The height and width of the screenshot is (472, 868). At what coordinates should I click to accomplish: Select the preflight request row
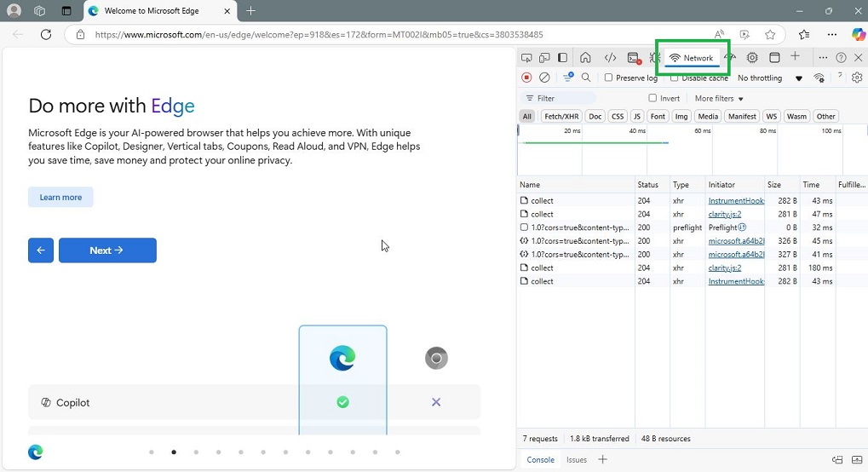(692, 227)
